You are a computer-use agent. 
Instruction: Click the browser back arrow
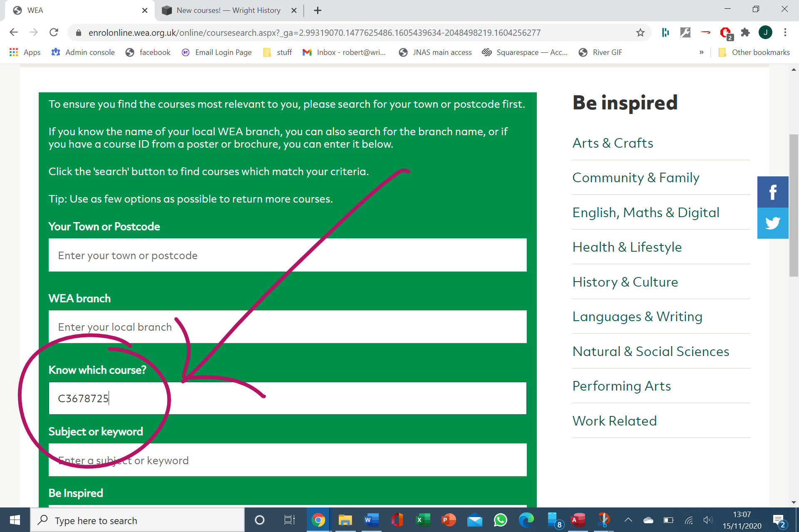click(14, 32)
